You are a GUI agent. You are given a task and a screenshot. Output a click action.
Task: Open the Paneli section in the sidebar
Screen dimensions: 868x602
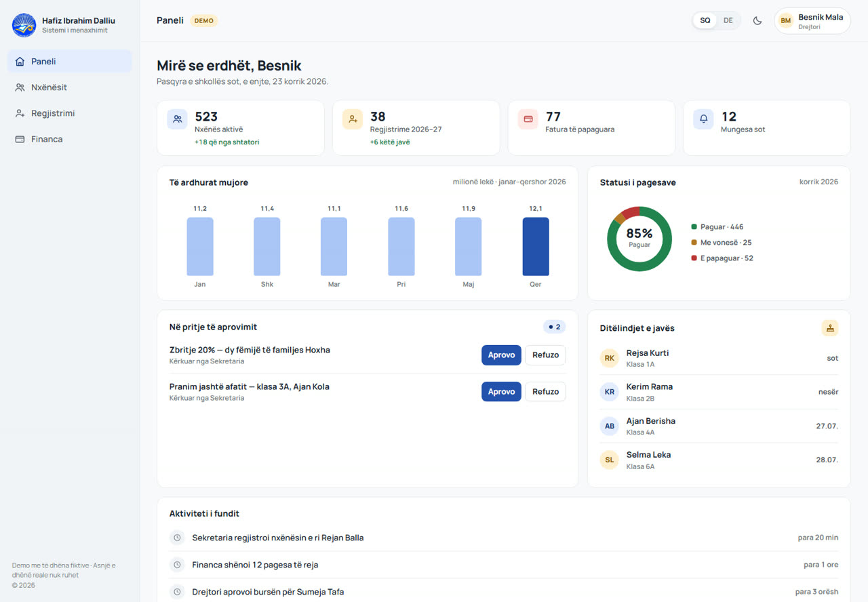coord(70,61)
